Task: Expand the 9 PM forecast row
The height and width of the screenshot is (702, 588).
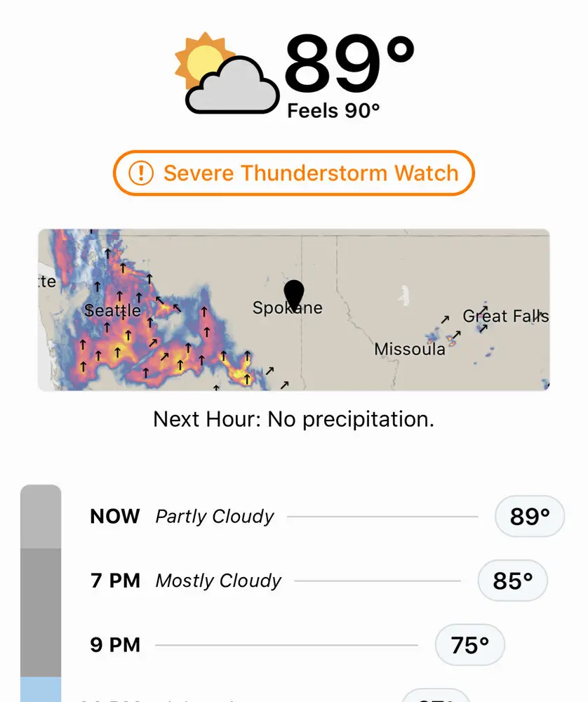Action: pos(297,645)
